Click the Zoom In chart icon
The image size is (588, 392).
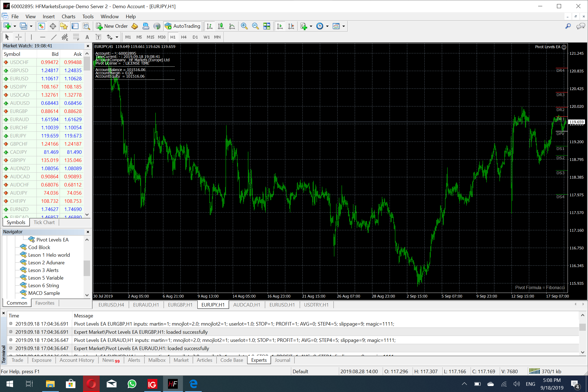coord(244,26)
